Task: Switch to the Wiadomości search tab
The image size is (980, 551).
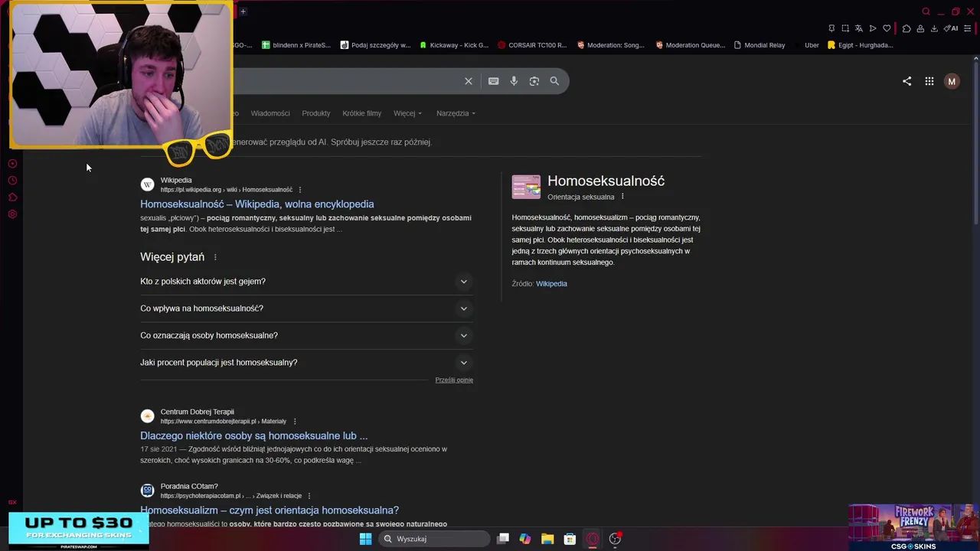Action: coord(270,113)
